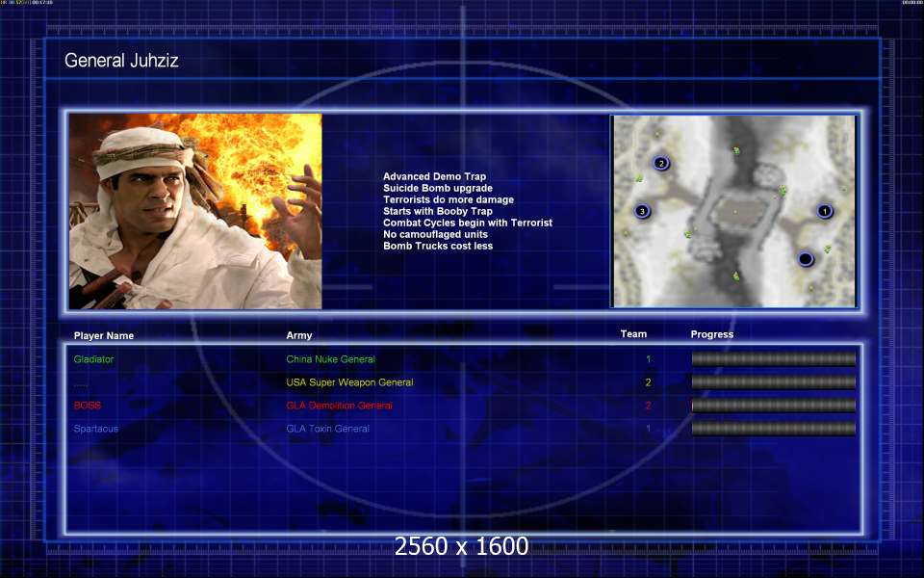Click USA Super Weapon General army entry
Screen dimensions: 924x578
pos(349,382)
